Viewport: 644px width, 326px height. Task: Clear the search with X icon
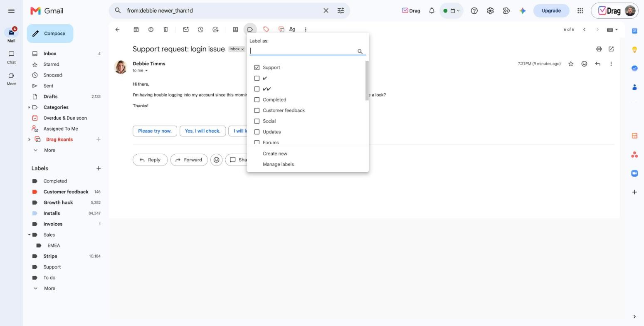click(x=326, y=11)
